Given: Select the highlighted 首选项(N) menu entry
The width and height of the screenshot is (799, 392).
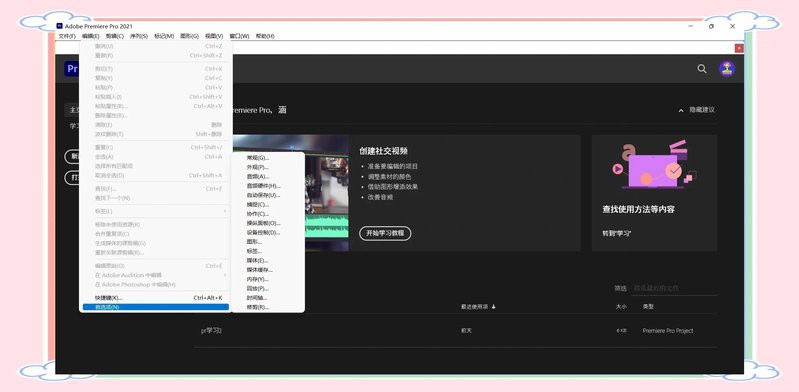Looking at the screenshot, I should pyautogui.click(x=156, y=307).
